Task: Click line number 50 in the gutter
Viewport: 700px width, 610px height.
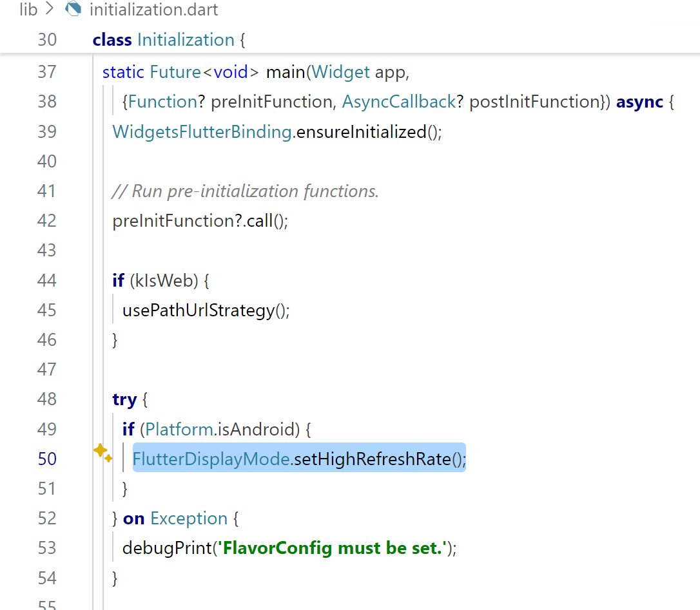Action: click(x=47, y=459)
